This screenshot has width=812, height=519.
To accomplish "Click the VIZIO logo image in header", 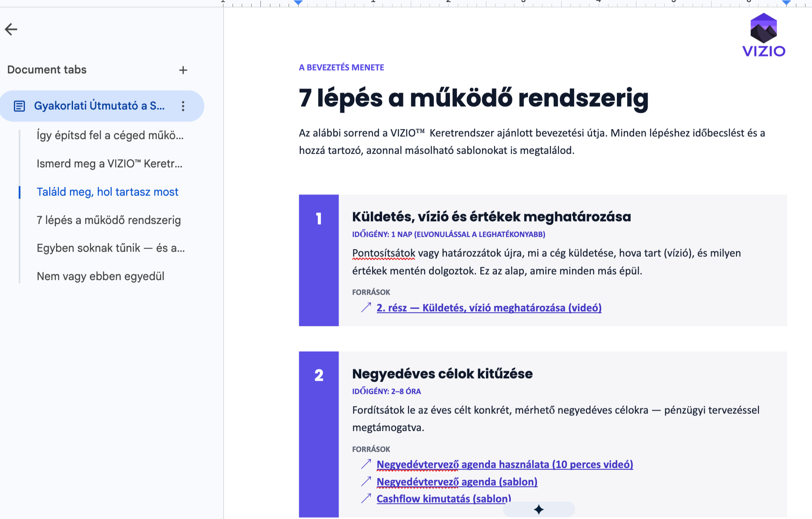I will click(764, 35).
